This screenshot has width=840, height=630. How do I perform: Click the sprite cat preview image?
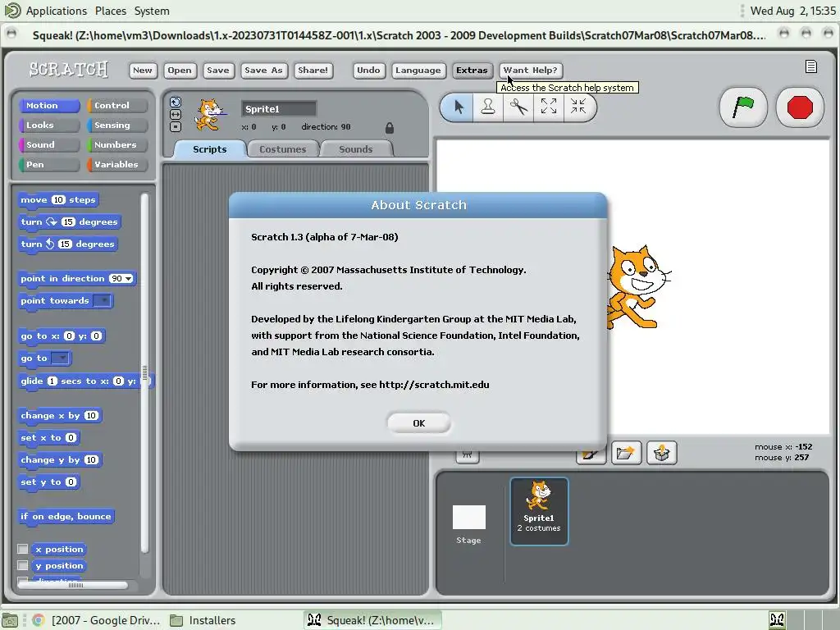[209, 114]
